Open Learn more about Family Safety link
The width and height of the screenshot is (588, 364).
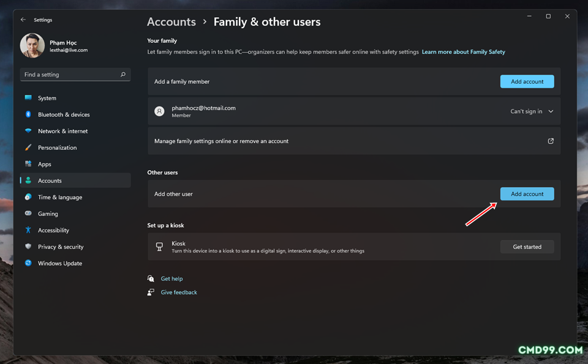tap(463, 51)
